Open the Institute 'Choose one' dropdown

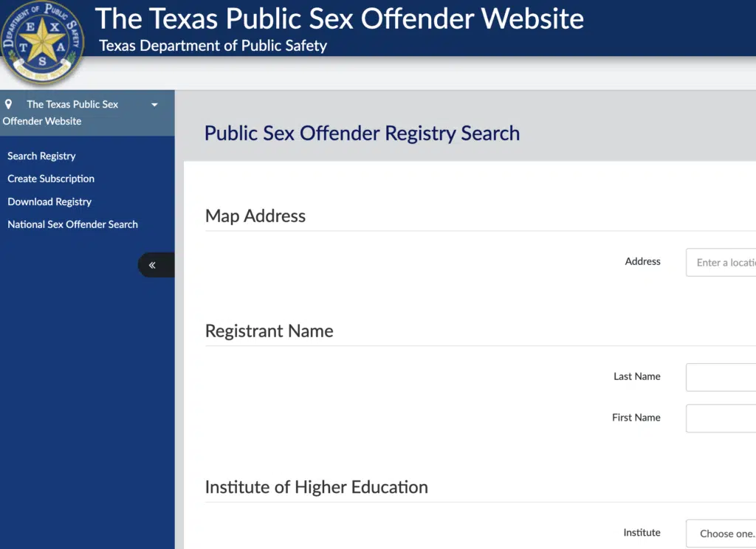[x=721, y=534]
